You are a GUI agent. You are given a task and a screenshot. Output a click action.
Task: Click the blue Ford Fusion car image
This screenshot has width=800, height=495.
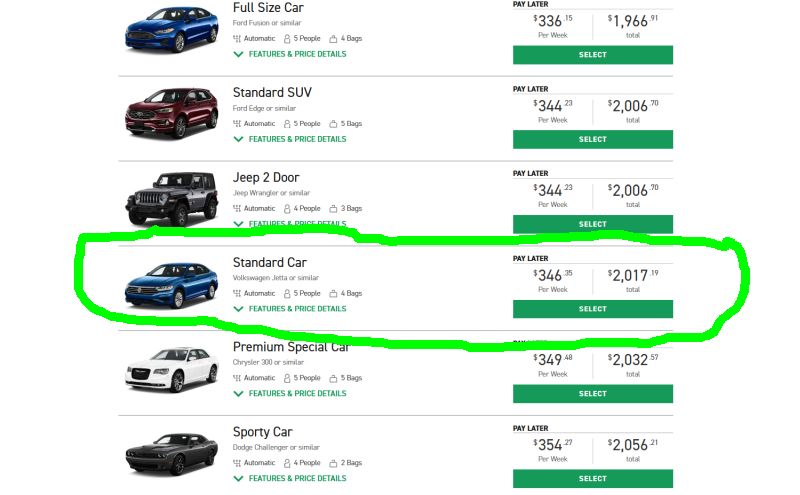coord(171,31)
